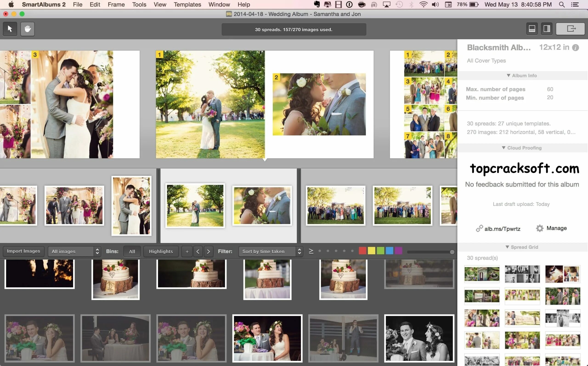
Task: Go to previous bin arrow
Action: (198, 252)
